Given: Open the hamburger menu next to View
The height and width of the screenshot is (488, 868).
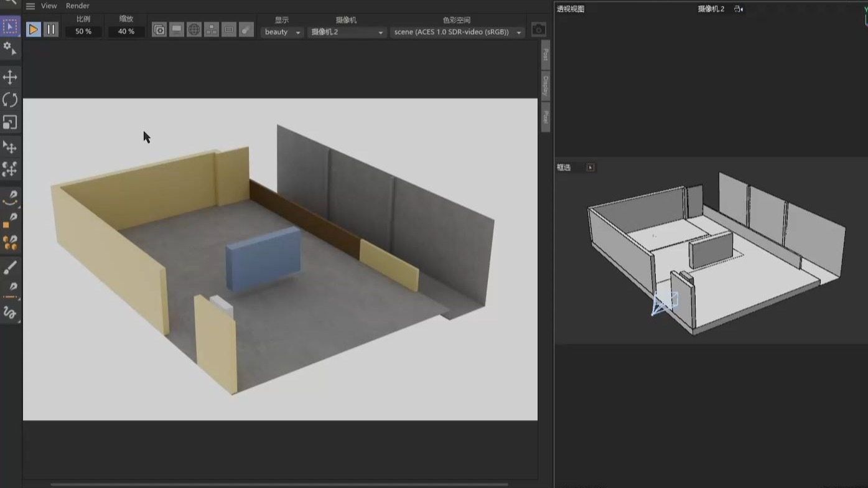Looking at the screenshot, I should (x=29, y=6).
